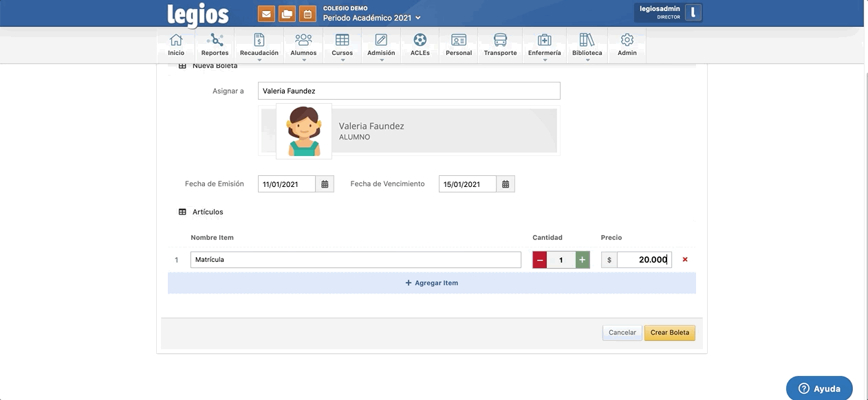Open the Transporte bus icon
Screen dimensions: 868x400
point(500,45)
